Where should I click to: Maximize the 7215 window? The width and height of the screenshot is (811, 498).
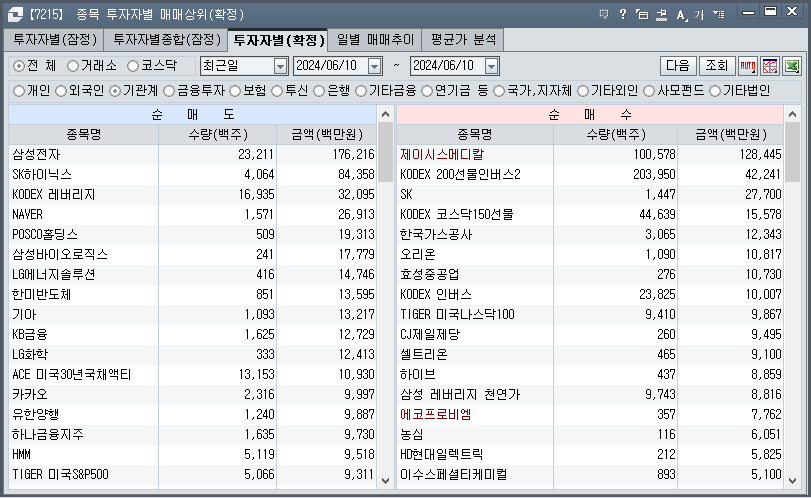tap(771, 11)
